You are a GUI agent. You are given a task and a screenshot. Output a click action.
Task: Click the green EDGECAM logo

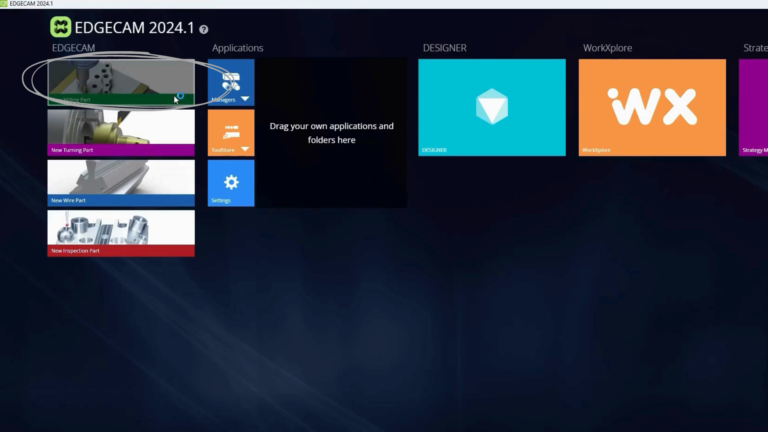click(61, 28)
